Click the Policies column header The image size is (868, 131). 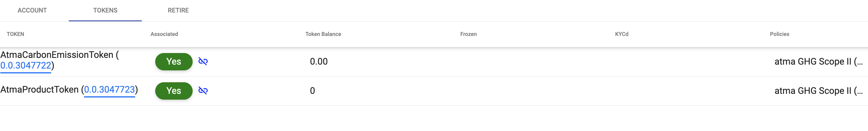click(779, 34)
